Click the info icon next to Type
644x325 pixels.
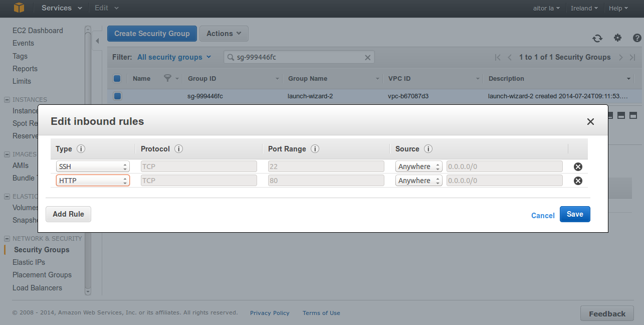(81, 149)
